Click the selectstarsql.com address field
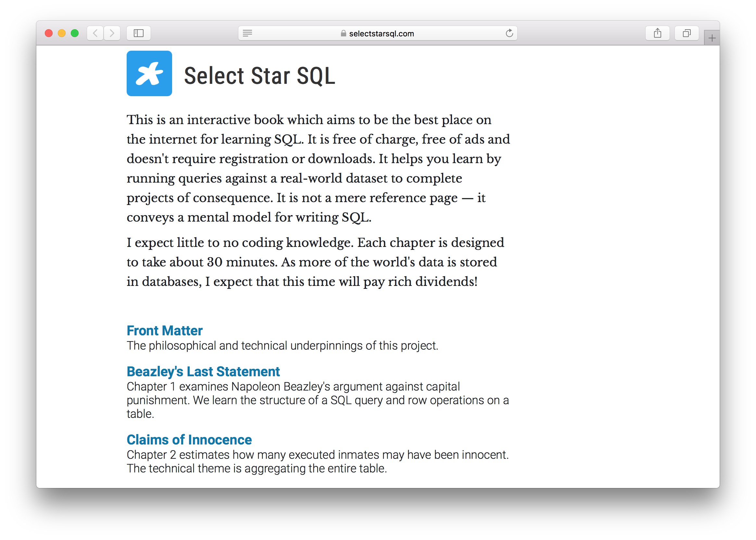 click(x=378, y=33)
